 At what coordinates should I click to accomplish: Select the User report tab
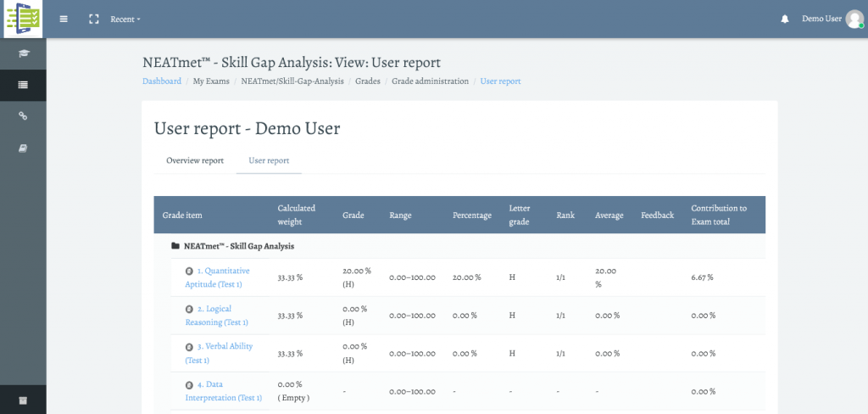(269, 160)
